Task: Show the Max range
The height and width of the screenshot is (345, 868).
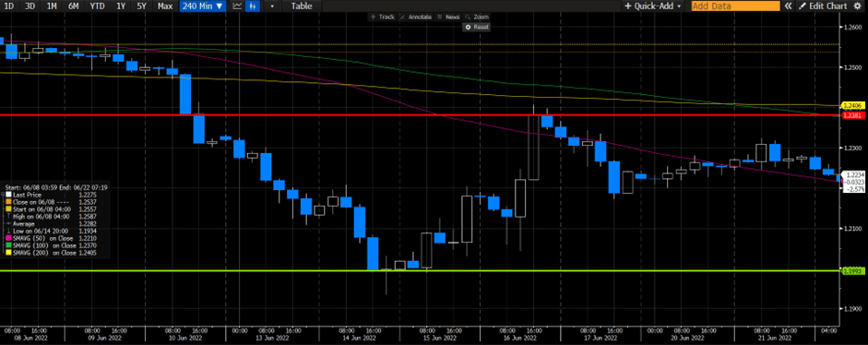Action: coord(164,6)
